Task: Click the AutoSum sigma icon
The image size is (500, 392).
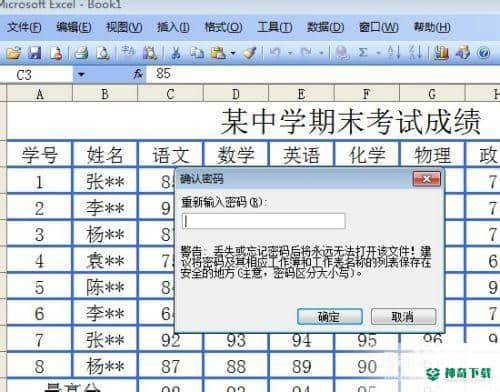Action: point(363,52)
